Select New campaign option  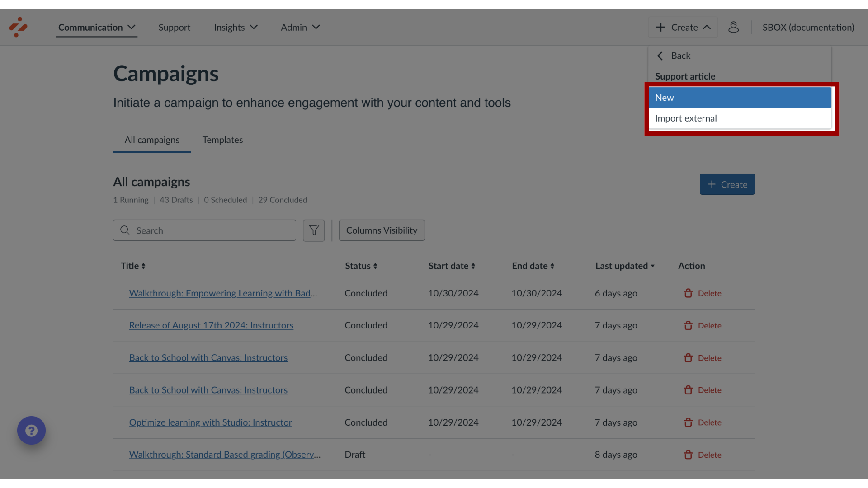coord(741,97)
